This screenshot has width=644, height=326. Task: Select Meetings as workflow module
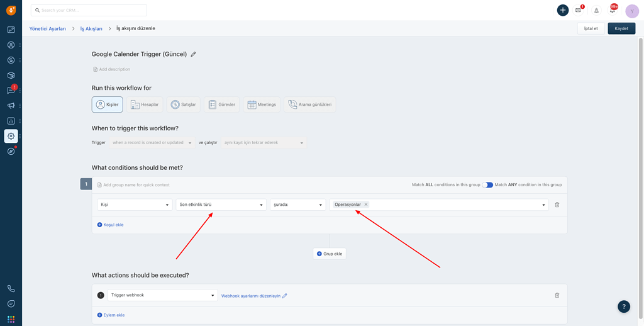click(x=262, y=104)
